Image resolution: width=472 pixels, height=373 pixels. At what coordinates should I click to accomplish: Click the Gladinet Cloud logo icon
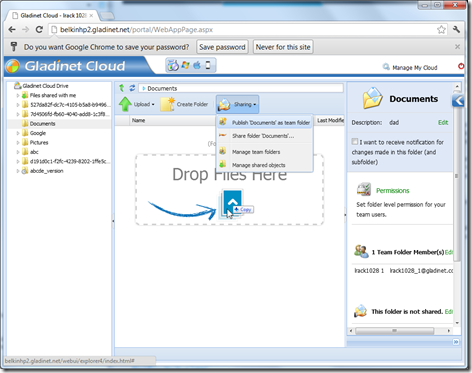click(x=13, y=66)
